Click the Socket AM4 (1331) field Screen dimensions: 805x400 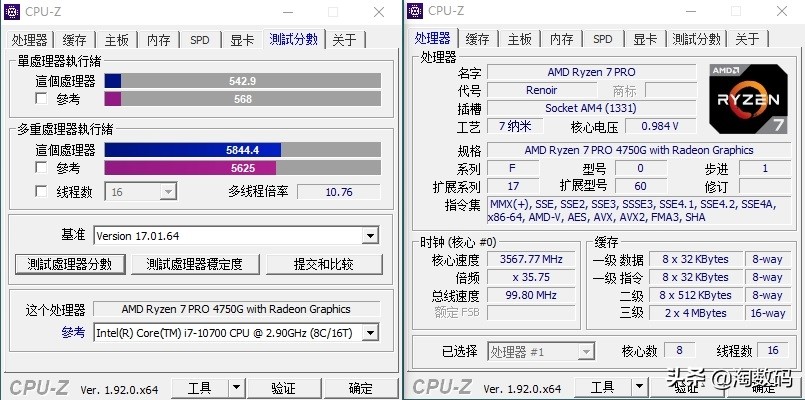click(x=591, y=108)
